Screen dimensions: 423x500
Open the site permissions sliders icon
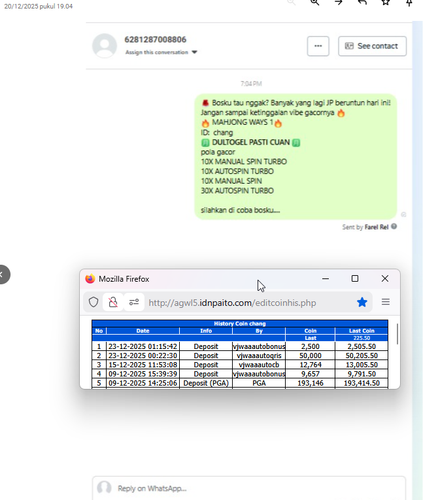point(134,302)
